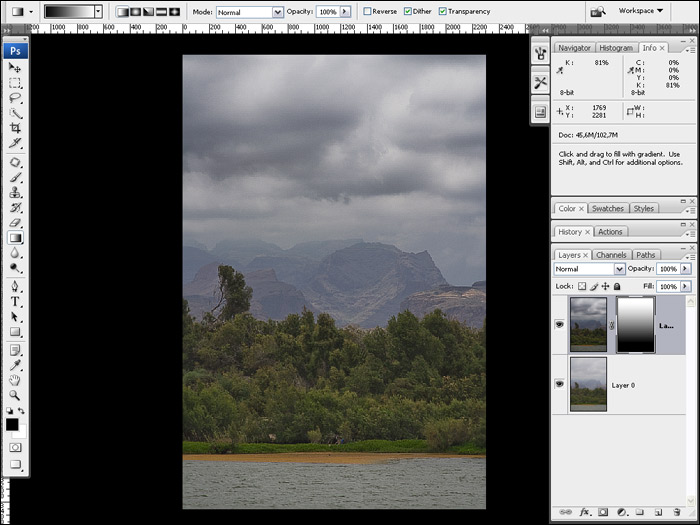
Task: Select the gradient layer mask thumbnail
Action: point(635,324)
